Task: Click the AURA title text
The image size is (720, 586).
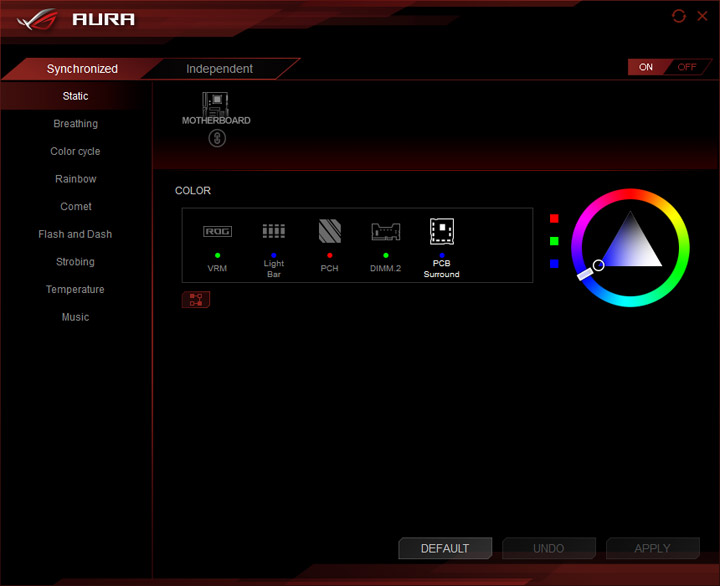Action: click(104, 19)
